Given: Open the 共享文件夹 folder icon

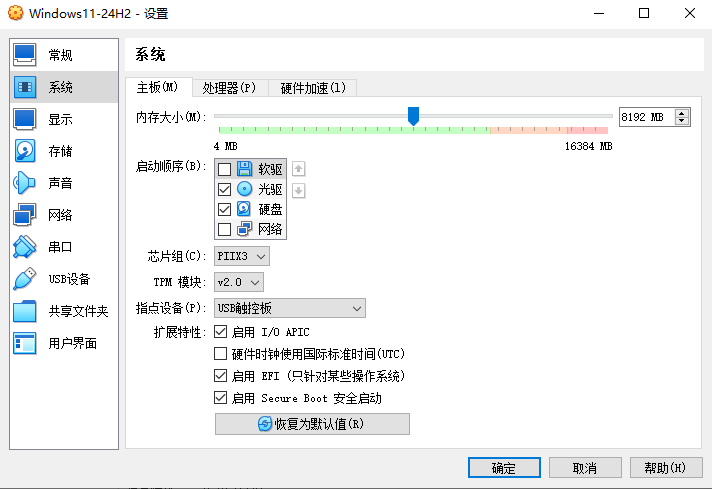Looking at the screenshot, I should point(25,311).
